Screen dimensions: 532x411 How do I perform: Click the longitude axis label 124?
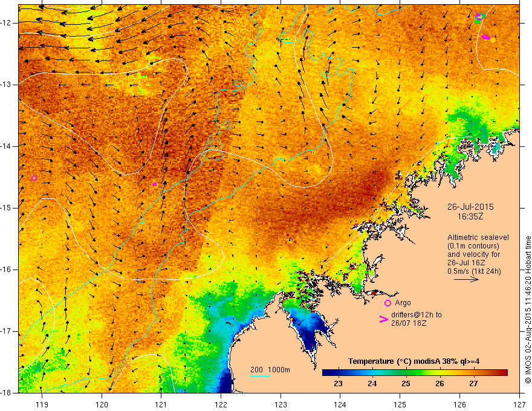(x=340, y=404)
